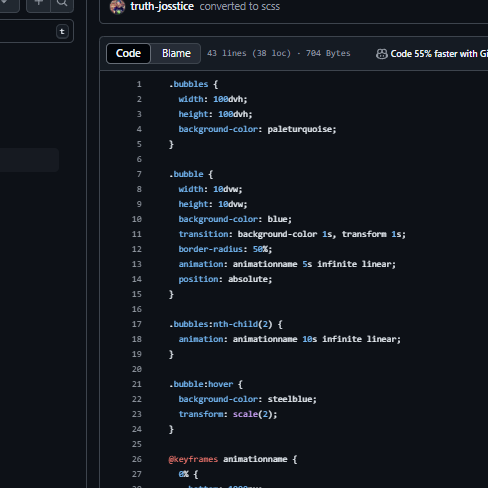This screenshot has height=488, width=488.
Task: Click line number 23
Action: (137, 414)
